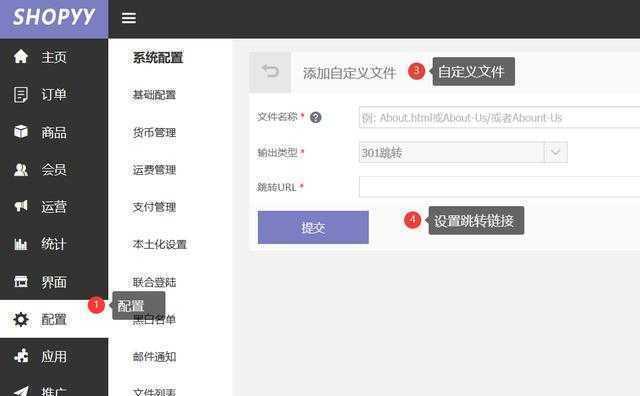This screenshot has height=396, width=640.
Task: Open the 输出类型 dropdown showing 301跳转
Action: pyautogui.click(x=463, y=152)
